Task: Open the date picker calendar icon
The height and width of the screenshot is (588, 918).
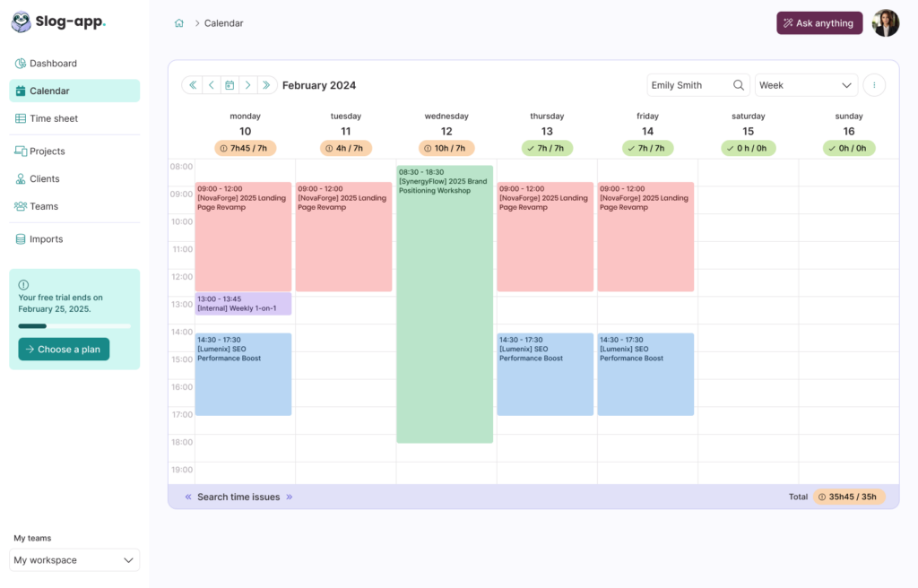Action: point(229,85)
